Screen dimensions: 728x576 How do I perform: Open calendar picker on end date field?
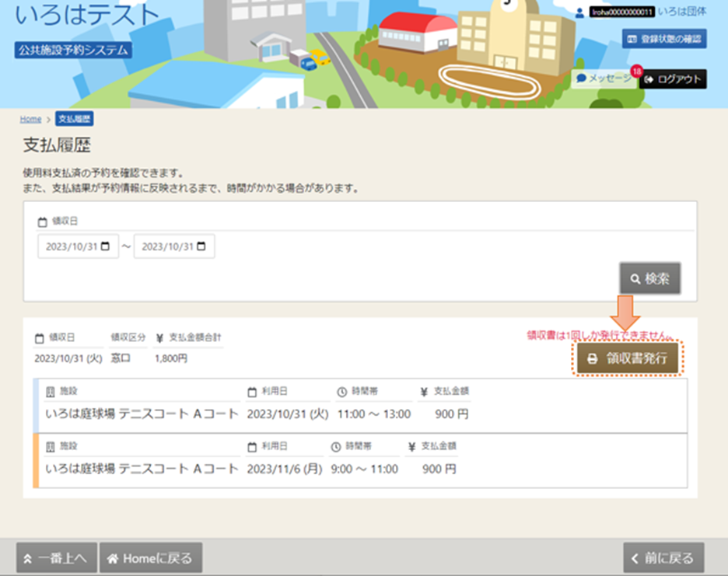pos(201,246)
